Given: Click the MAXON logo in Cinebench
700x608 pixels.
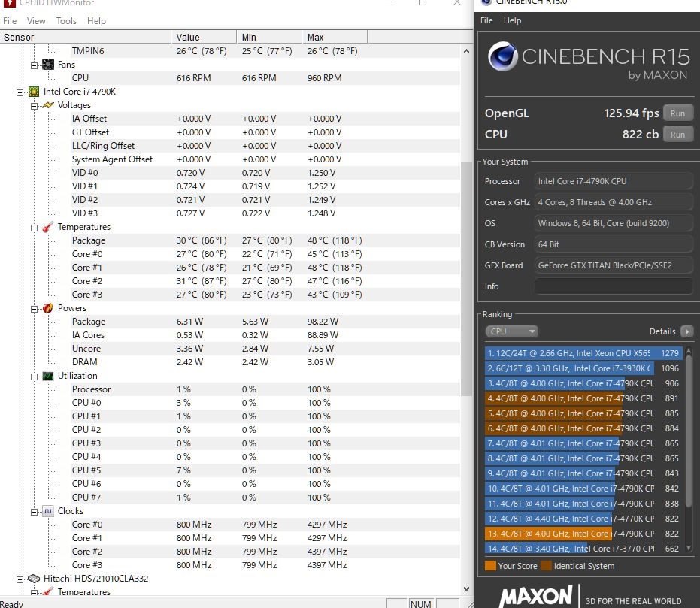Looking at the screenshot, I should (x=535, y=597).
